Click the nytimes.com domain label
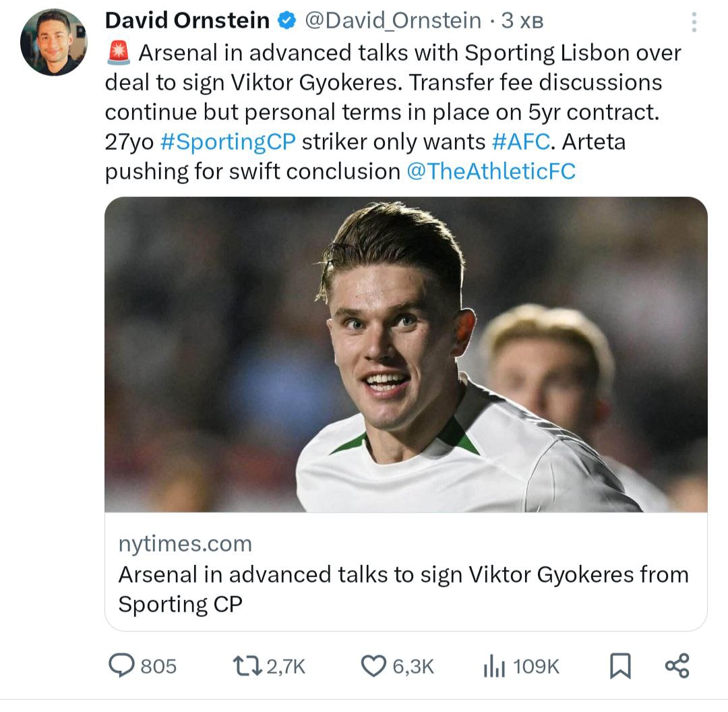Viewport: 728px width, 712px height. tap(185, 543)
